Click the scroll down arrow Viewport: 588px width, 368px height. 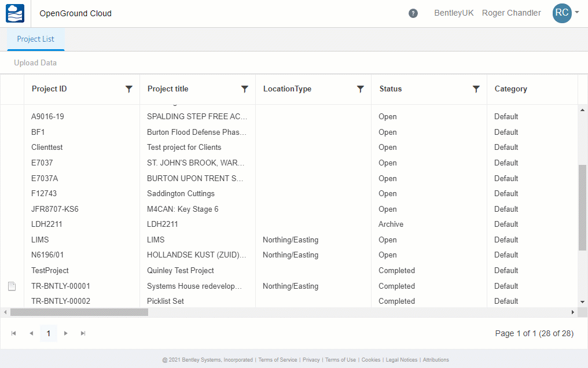pos(582,301)
